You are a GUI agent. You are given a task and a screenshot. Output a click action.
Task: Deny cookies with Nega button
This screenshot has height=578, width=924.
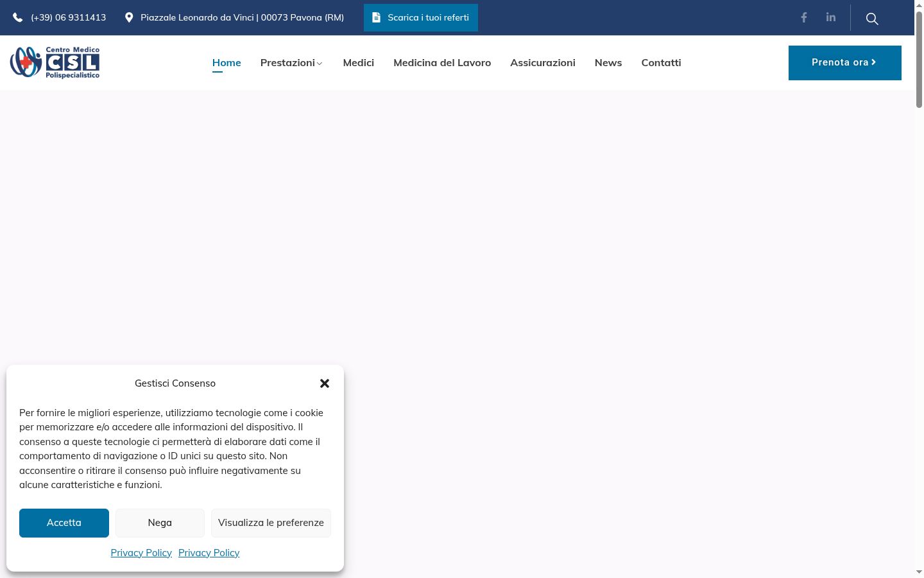click(x=160, y=523)
